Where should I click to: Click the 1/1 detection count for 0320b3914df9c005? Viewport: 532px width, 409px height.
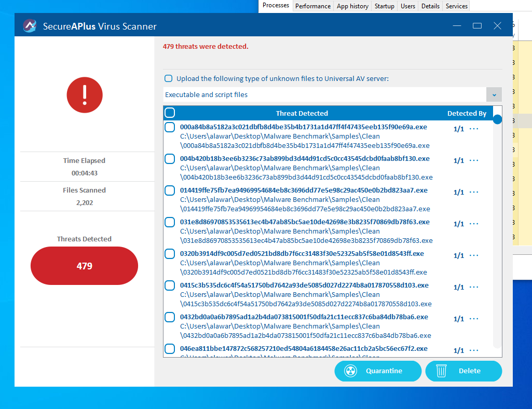point(459,255)
